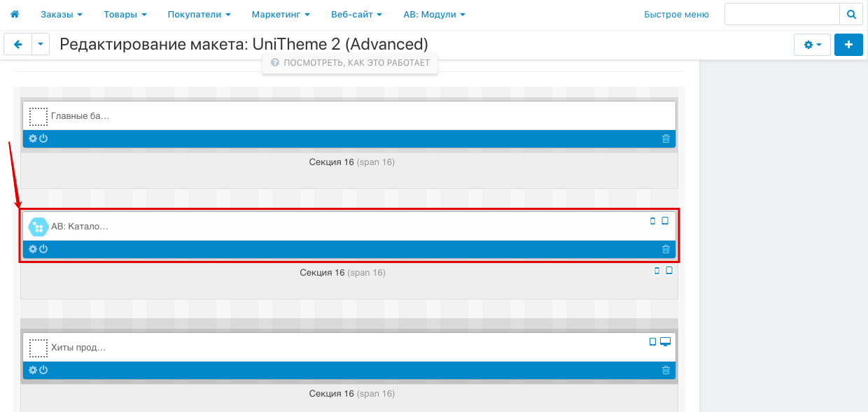
Task: Expand the dropdown caret beside back arrow
Action: 41,45
